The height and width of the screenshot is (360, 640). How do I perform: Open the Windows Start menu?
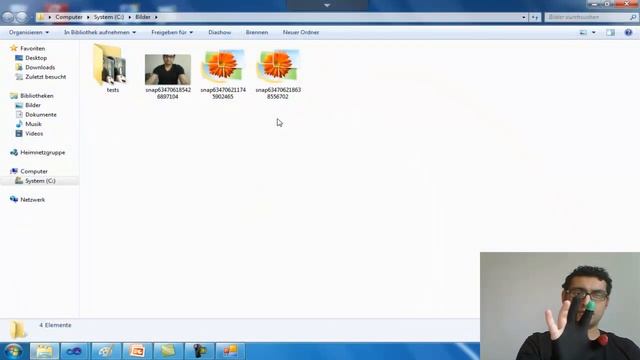tap(13, 351)
